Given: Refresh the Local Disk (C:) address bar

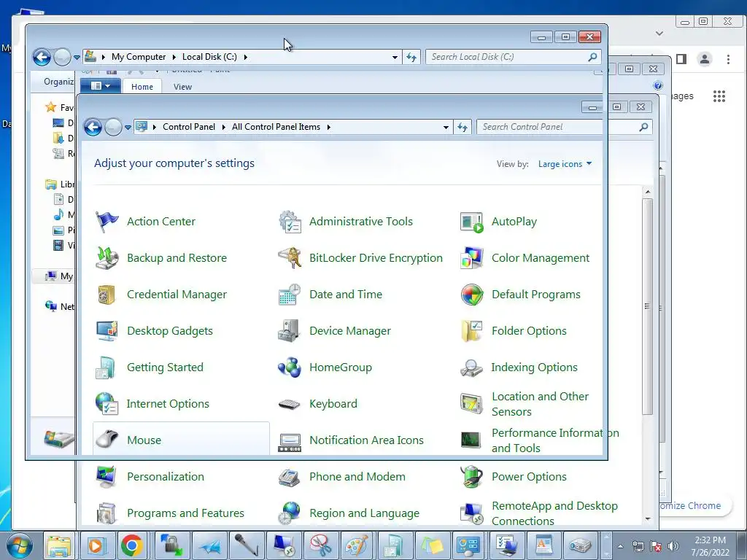Looking at the screenshot, I should click(x=411, y=57).
